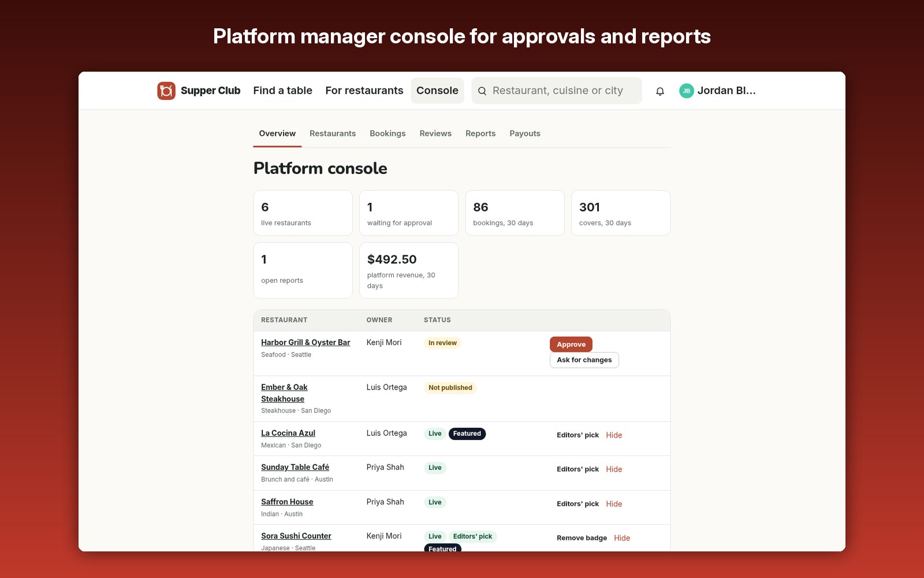Switch to the Reports tab
Viewport: 924px width, 578px height.
480,134
